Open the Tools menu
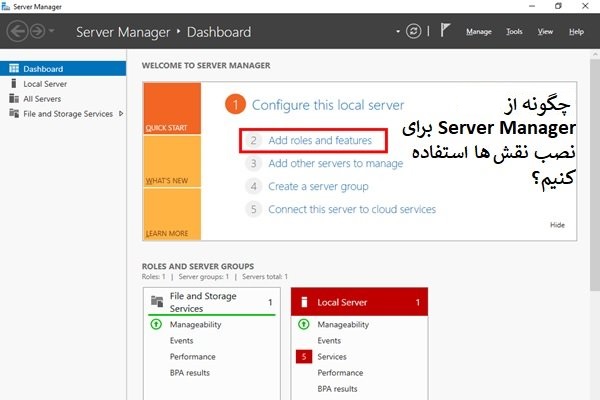This screenshot has height=400, width=600. (514, 32)
